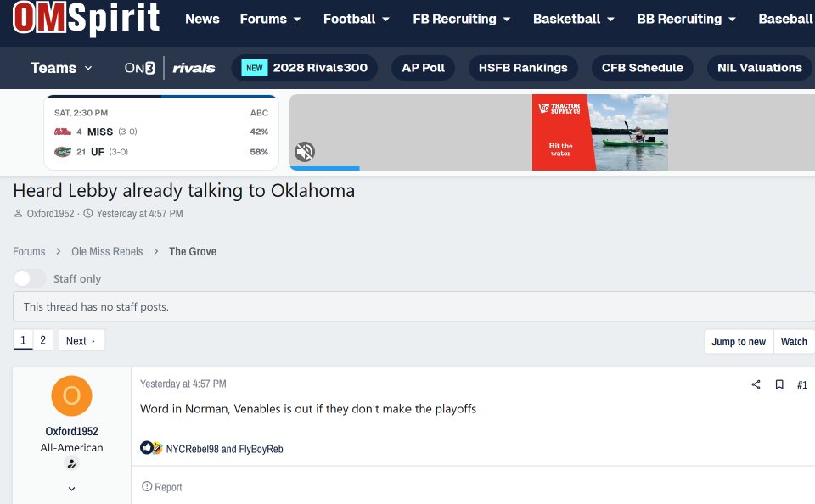Click the UF 58% win probability
The image size is (815, 504).
coord(259,152)
